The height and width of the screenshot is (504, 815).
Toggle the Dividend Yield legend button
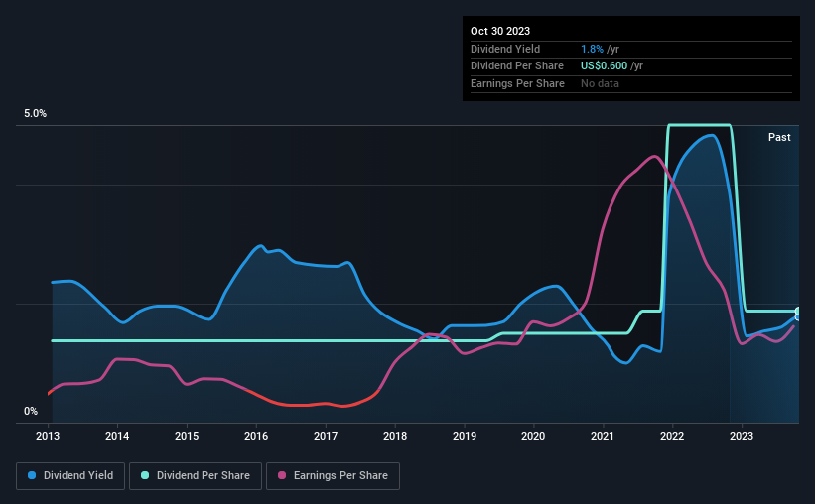pyautogui.click(x=70, y=475)
